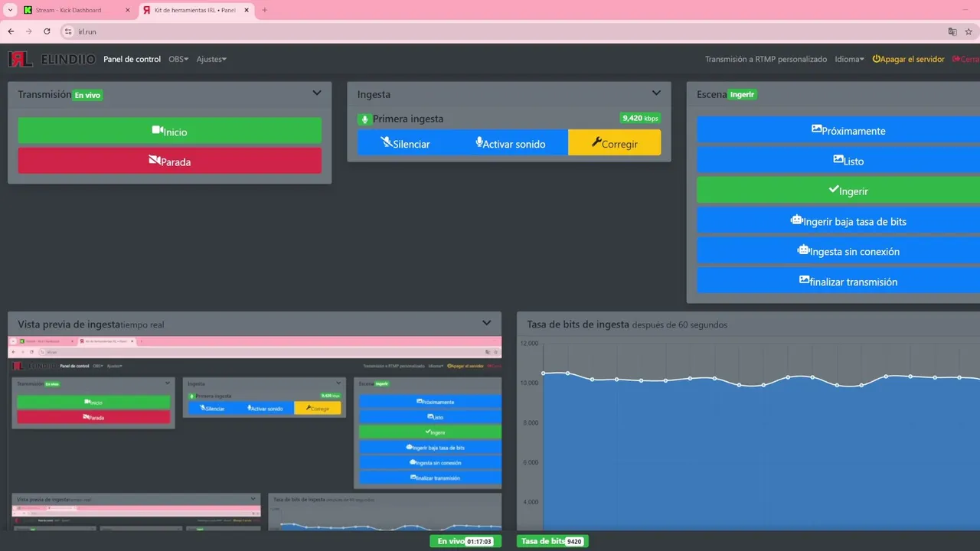Click the En vivo badge in Transmisión header
The height and width of the screenshot is (551, 980).
click(87, 95)
